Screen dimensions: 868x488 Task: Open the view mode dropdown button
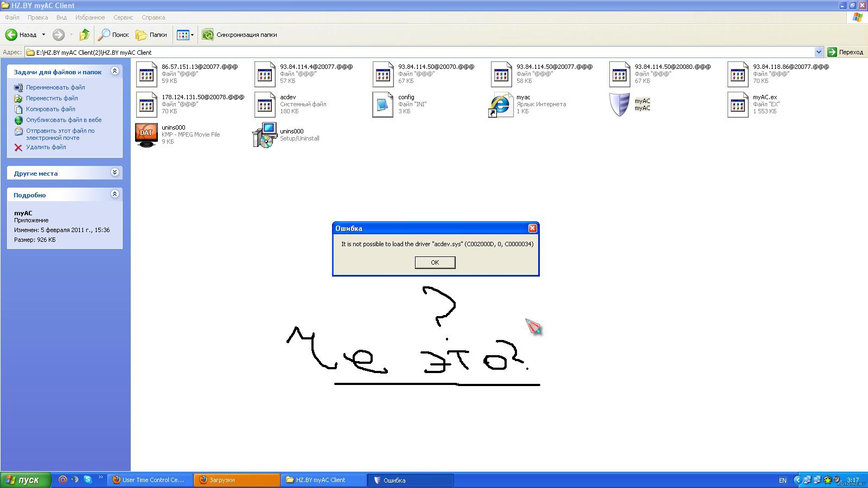click(185, 35)
